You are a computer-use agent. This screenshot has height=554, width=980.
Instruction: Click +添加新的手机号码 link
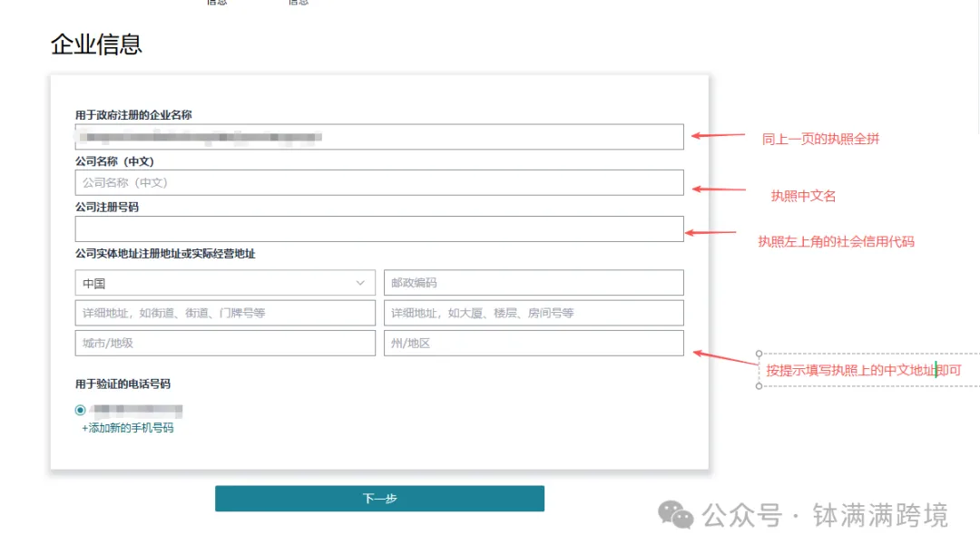click(128, 428)
